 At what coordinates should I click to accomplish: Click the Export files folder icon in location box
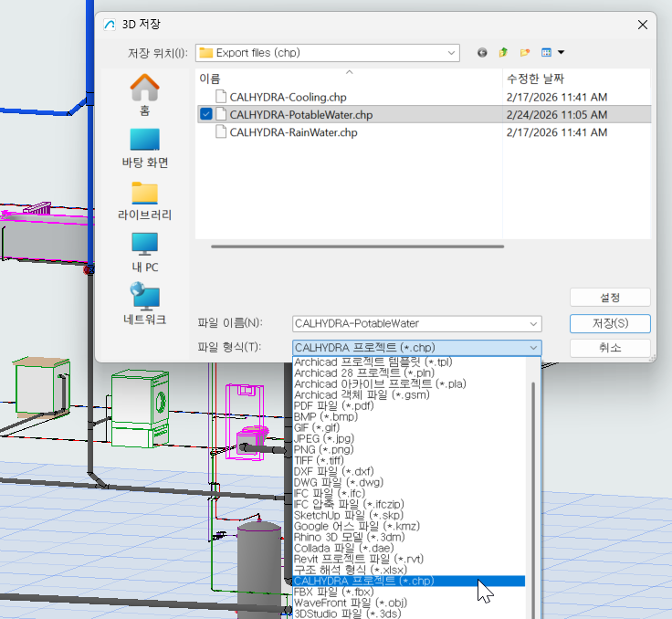pyautogui.click(x=206, y=53)
